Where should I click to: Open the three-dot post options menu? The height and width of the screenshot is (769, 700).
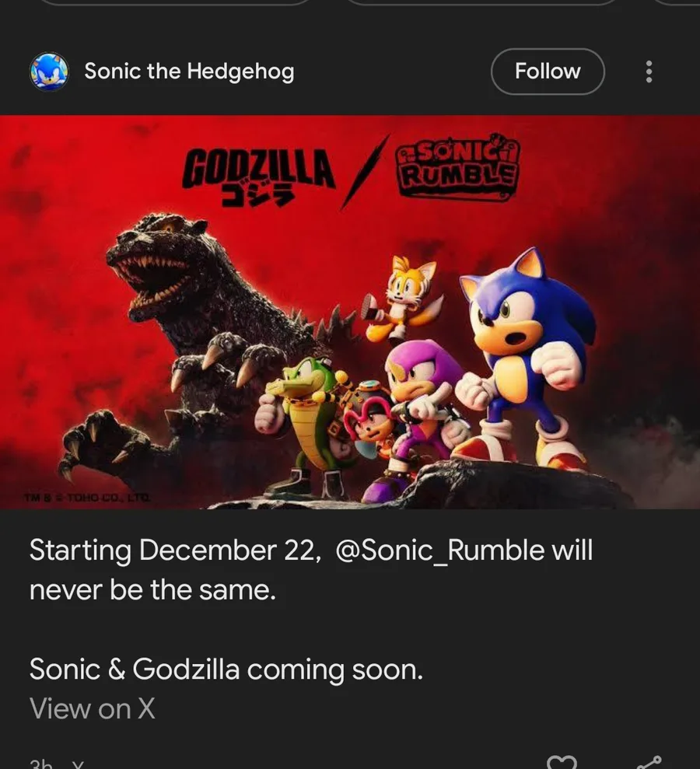click(649, 72)
